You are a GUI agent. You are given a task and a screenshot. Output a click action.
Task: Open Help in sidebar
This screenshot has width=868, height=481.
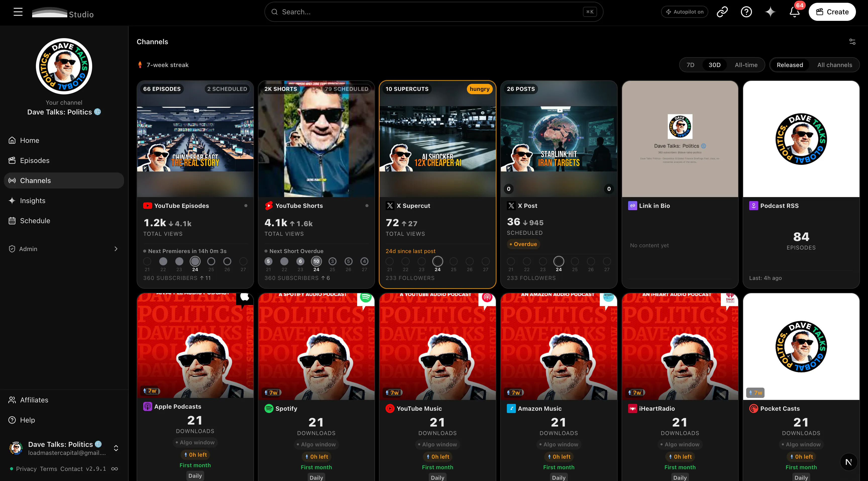64,420
